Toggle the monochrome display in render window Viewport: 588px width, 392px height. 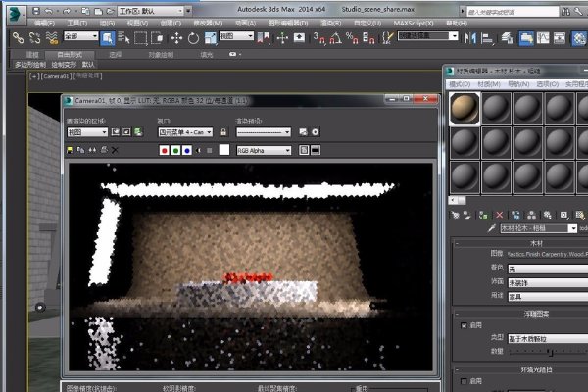210,150
